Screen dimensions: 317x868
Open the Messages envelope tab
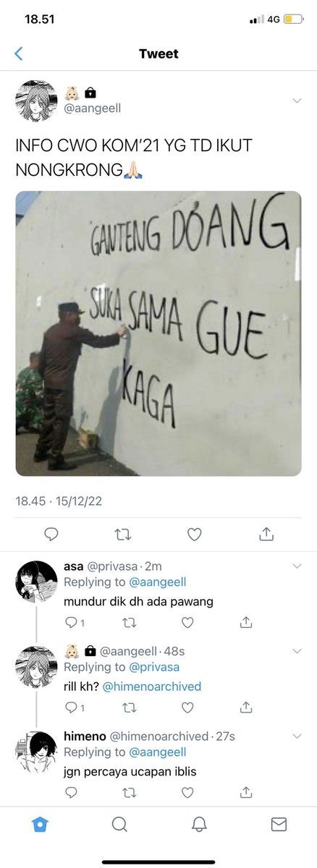click(278, 825)
